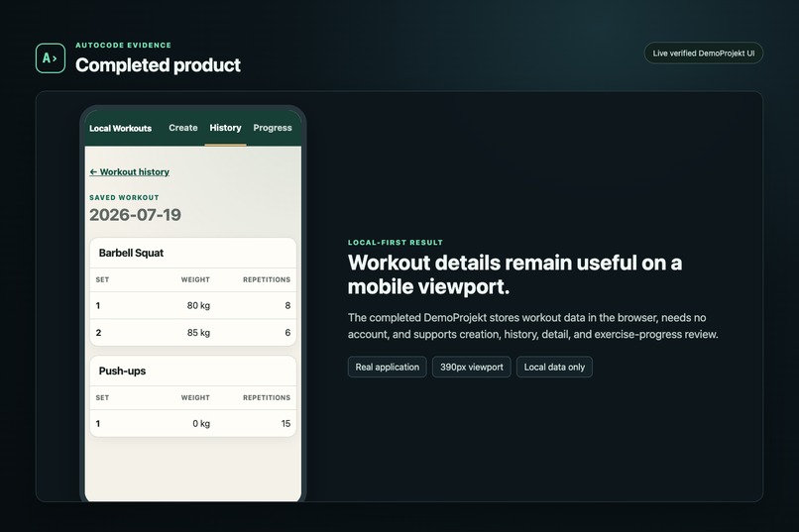Click the Barbell Squat SET column header
Screen dimensions: 799x532
point(102,279)
